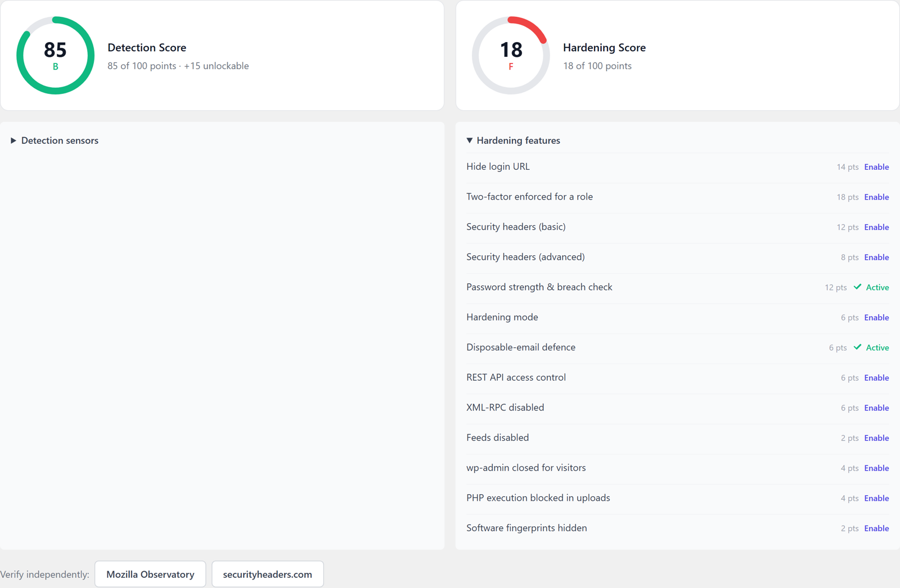Viewport: 900px width, 588px height.
Task: Enable Hardening mode feature
Action: [x=876, y=318]
